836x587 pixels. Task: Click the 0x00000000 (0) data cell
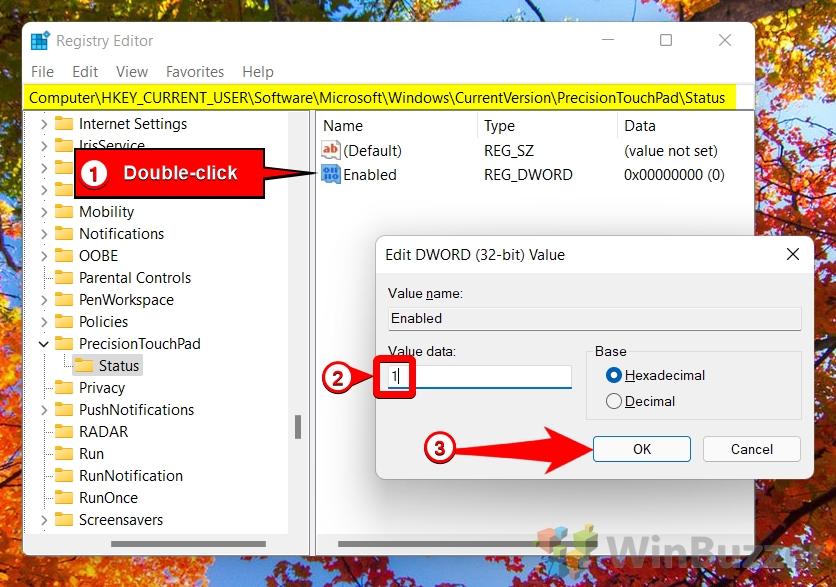674,174
